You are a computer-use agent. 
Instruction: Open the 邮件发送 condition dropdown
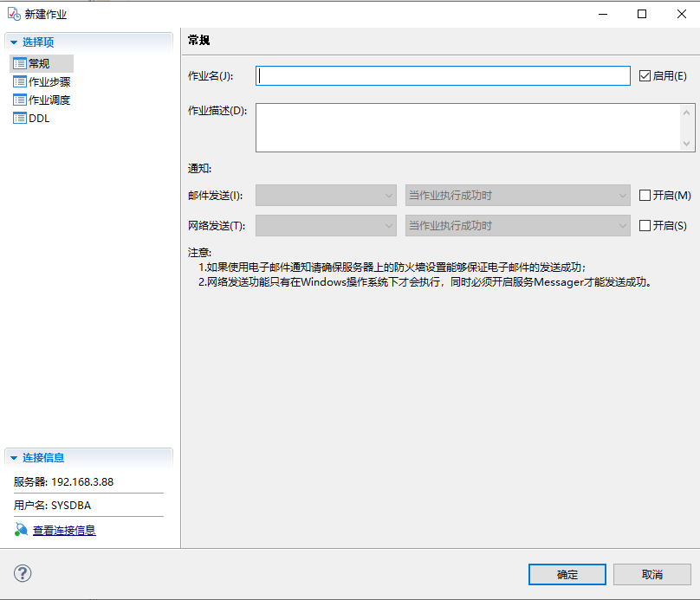pos(518,196)
